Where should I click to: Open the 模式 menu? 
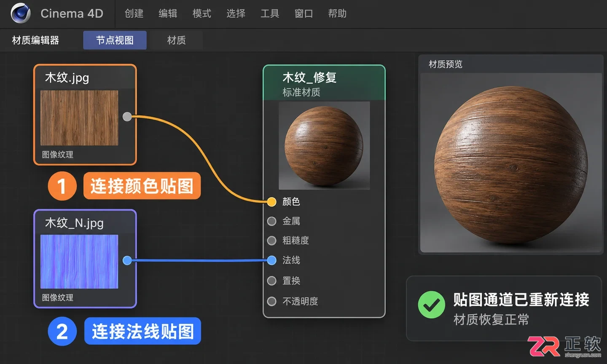point(201,13)
